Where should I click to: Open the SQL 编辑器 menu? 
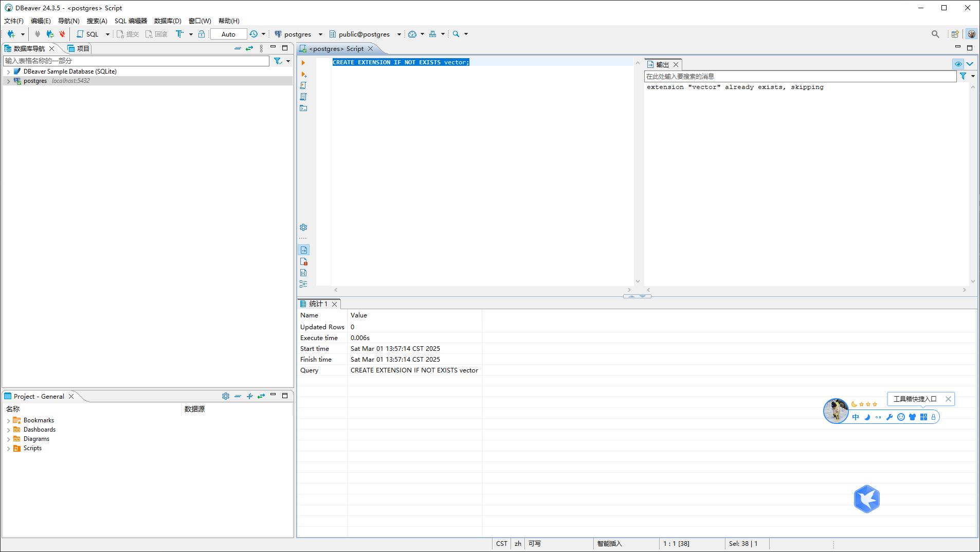point(131,21)
